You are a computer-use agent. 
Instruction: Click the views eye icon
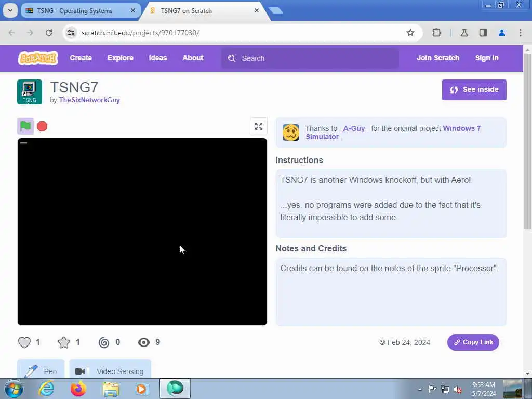click(x=144, y=342)
